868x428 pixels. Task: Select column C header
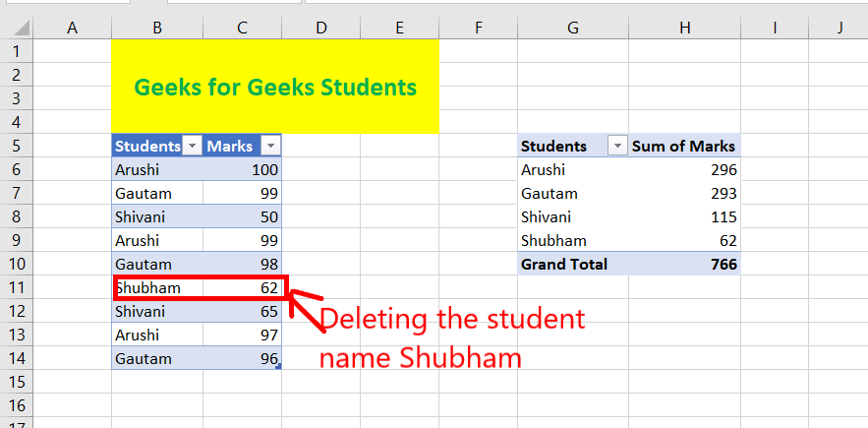pyautogui.click(x=242, y=28)
